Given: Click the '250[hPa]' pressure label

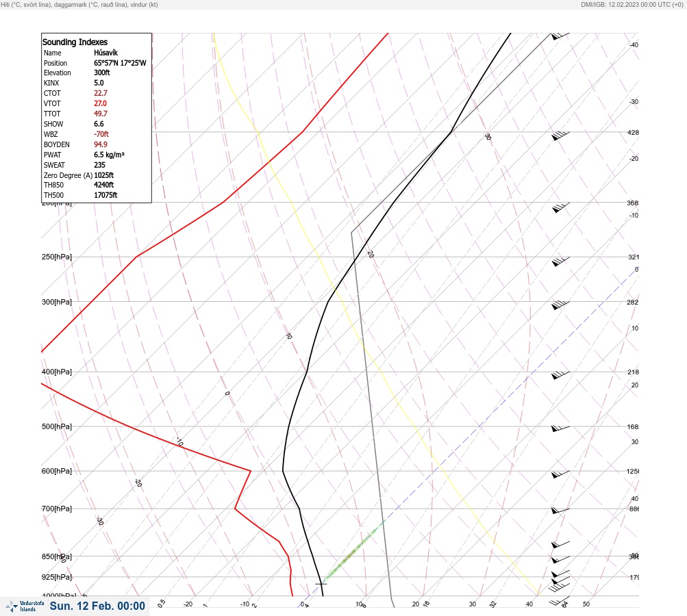Looking at the screenshot, I should (57, 257).
